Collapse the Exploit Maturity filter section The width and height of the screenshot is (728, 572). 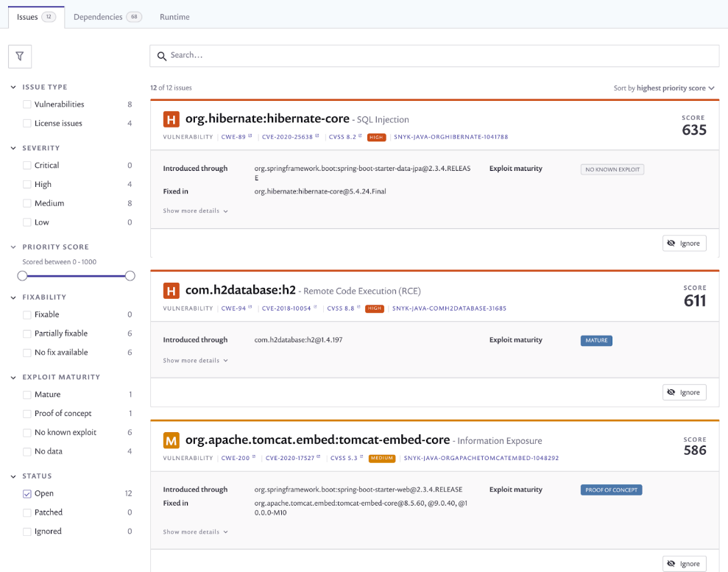(13, 377)
